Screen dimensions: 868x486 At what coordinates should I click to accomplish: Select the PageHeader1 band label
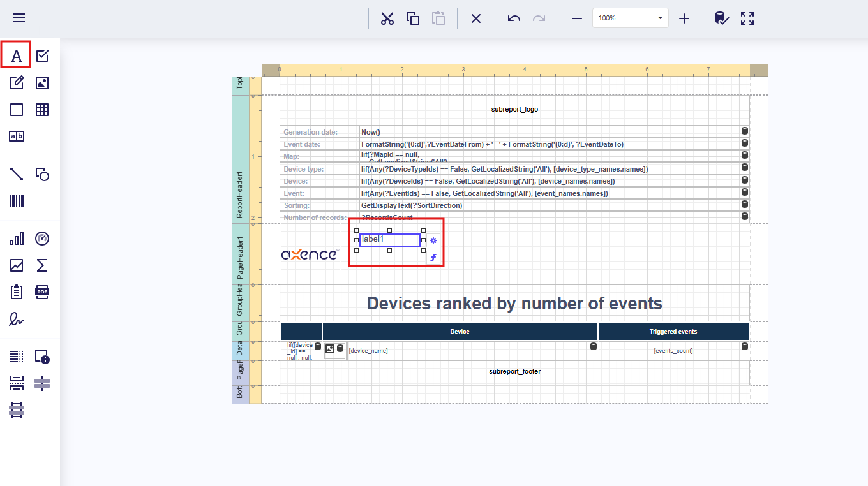(x=241, y=254)
